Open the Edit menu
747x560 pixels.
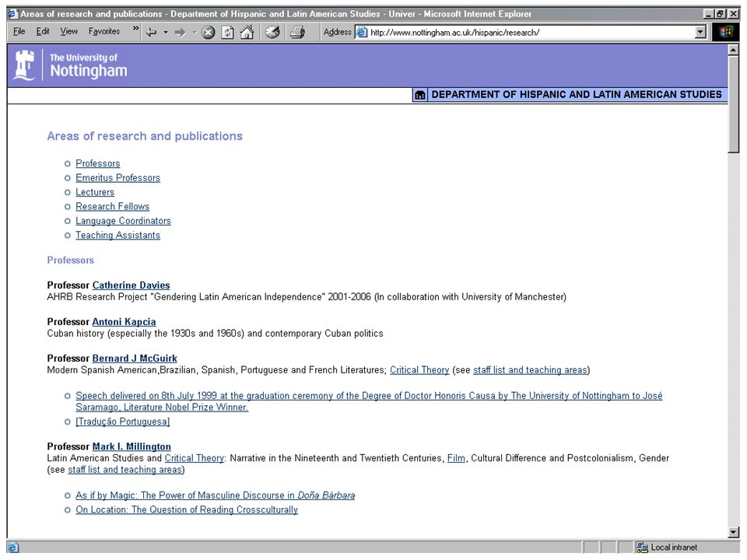[43, 31]
